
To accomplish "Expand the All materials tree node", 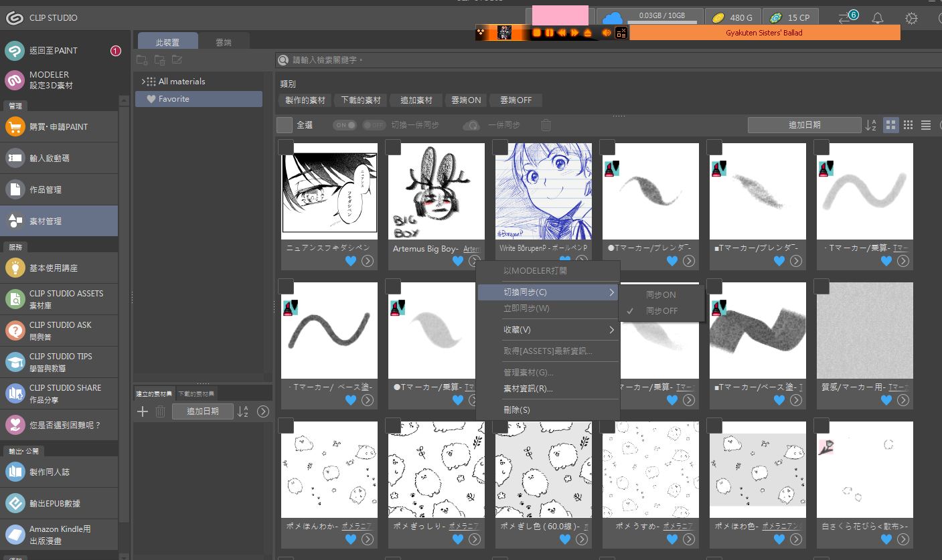I will click(143, 81).
